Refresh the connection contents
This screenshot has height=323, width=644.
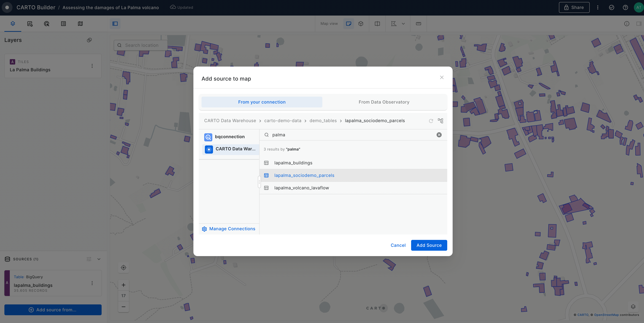point(431,121)
